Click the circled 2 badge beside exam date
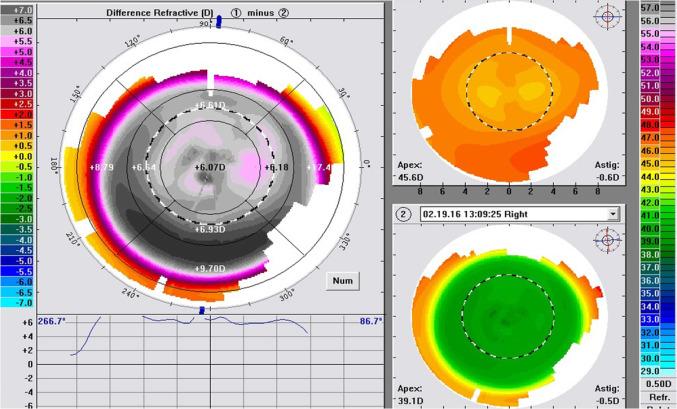Screen dimensions: 677x409 click(x=404, y=214)
